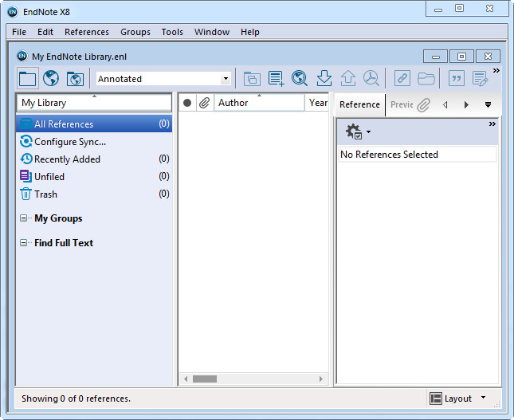Select the Unfiled group

(x=94, y=176)
